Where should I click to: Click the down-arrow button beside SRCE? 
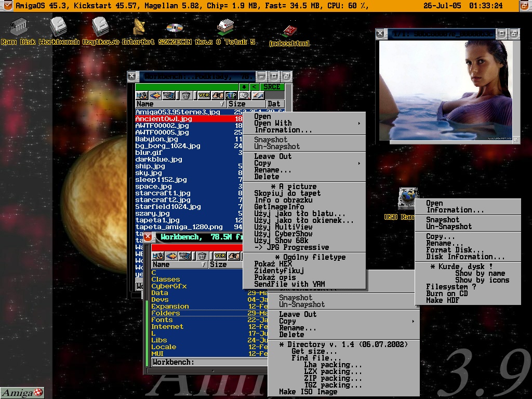[244, 87]
